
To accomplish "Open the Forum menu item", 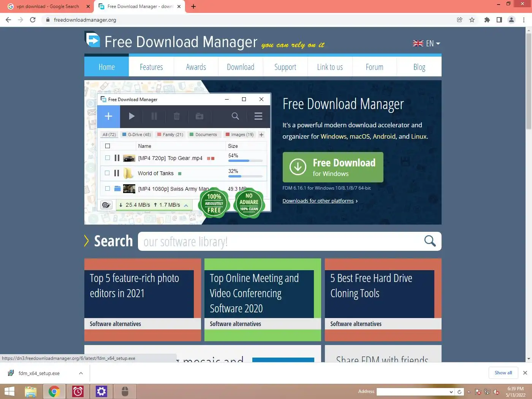I will [x=375, y=67].
